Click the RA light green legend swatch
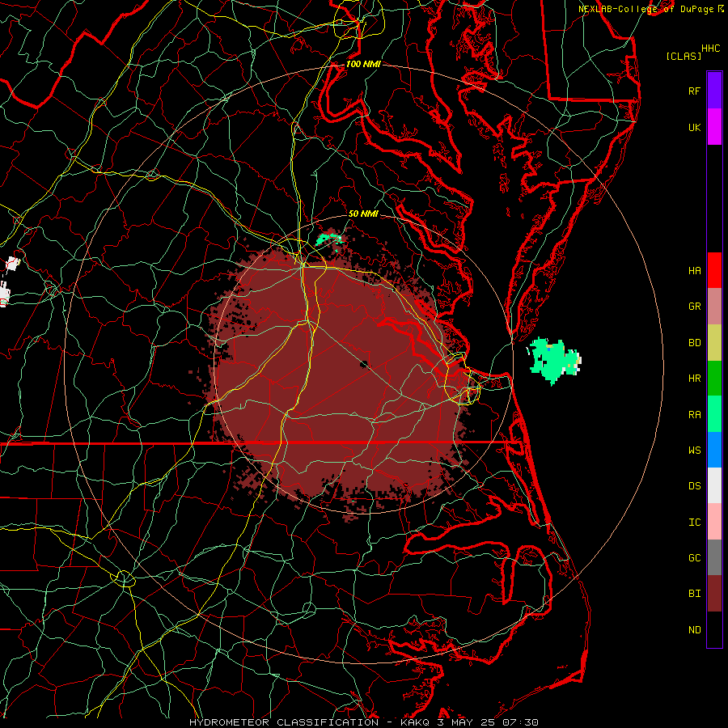 (x=714, y=413)
